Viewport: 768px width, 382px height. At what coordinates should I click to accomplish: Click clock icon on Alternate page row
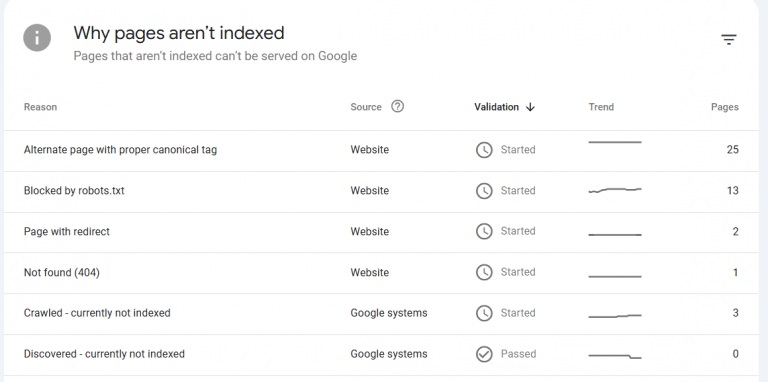[484, 150]
